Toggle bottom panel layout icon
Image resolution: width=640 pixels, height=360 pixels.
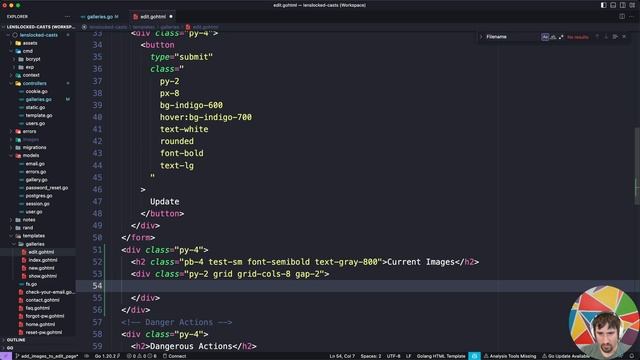613,5
